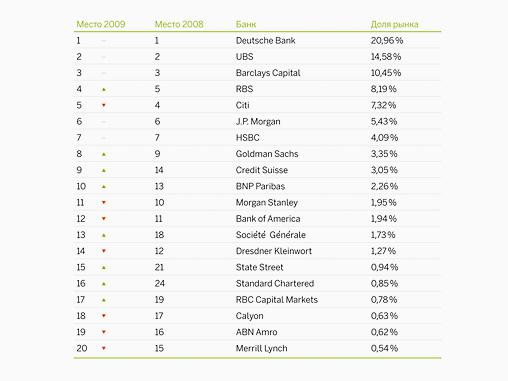Click red down arrow in Morgan Stanley row

coord(104,202)
